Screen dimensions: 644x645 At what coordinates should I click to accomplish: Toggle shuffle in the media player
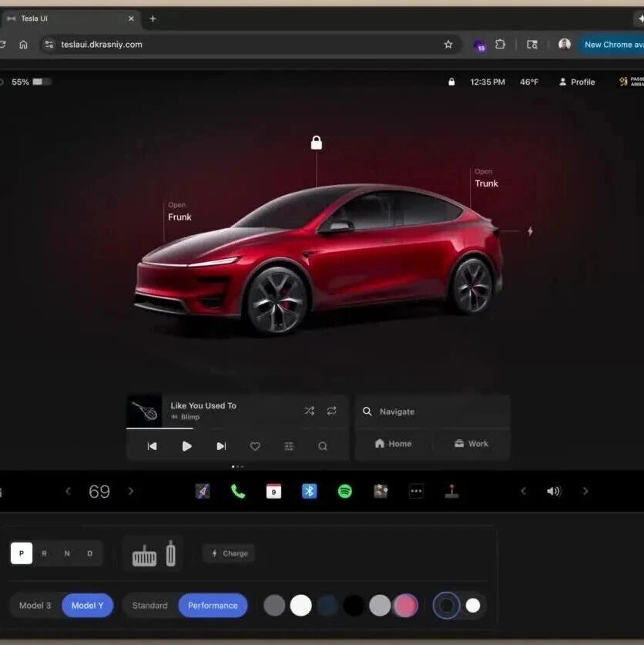[x=309, y=411]
